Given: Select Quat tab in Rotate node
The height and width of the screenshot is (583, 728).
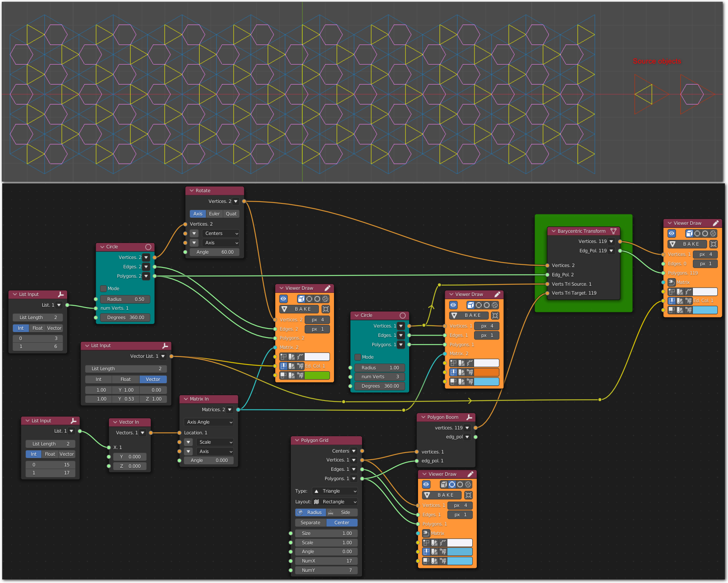Looking at the screenshot, I should pos(231,214).
